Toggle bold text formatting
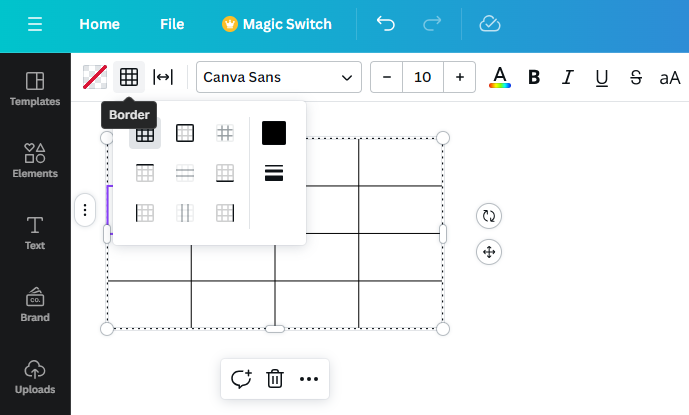Screen dimensions: 689x415 click(534, 77)
